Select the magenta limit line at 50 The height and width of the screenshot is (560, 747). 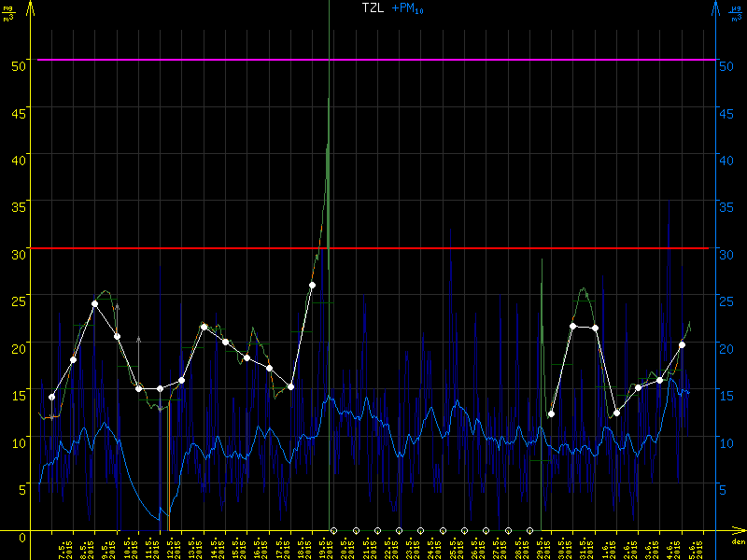373,60
